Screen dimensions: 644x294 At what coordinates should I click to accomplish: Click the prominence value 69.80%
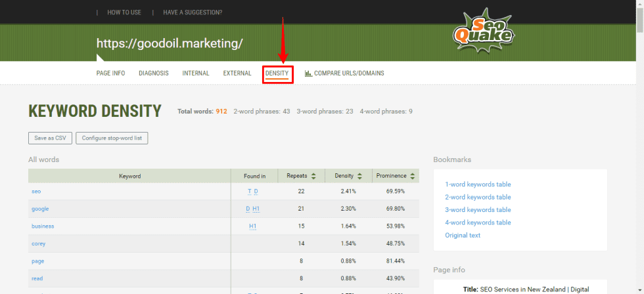(x=396, y=209)
